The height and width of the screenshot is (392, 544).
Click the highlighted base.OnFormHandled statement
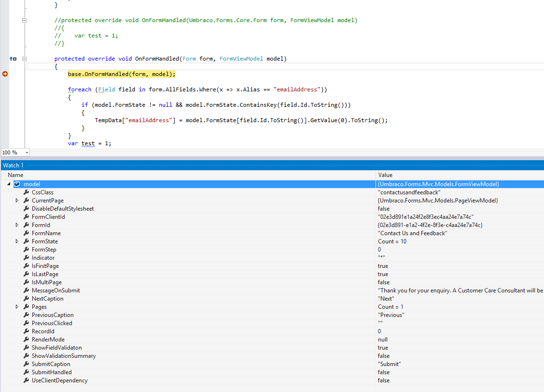(x=122, y=74)
